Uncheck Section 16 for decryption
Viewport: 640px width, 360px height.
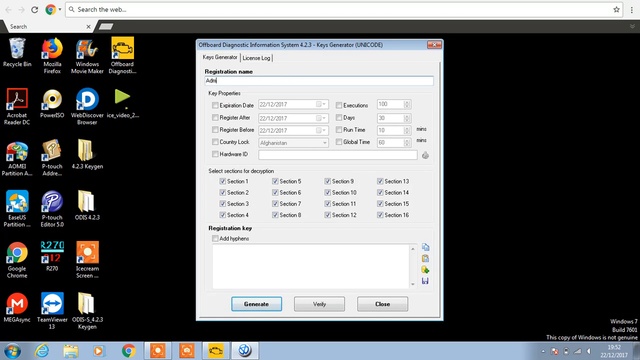point(380,215)
